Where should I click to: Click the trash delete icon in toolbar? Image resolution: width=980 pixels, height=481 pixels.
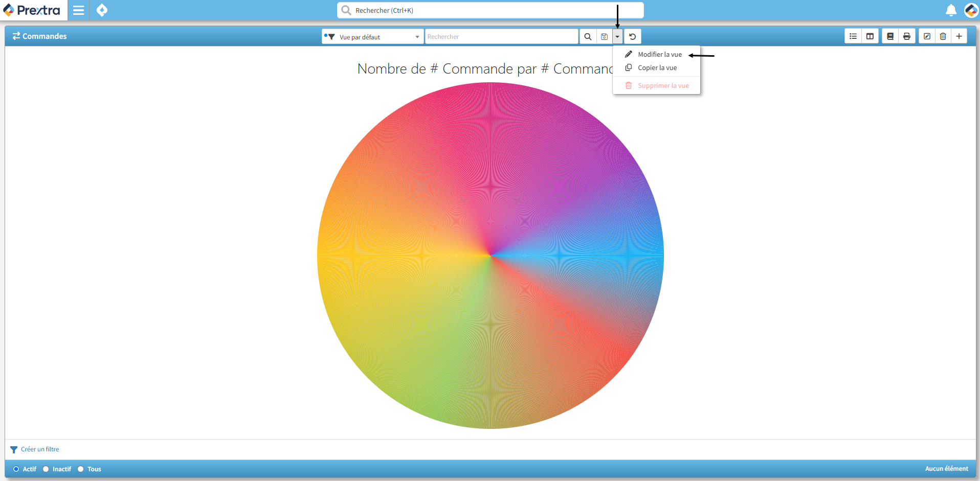click(943, 36)
